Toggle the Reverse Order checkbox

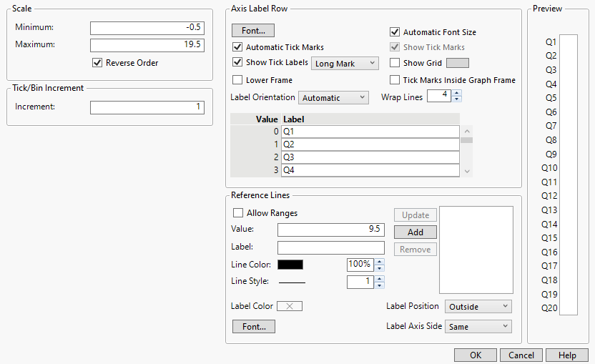click(98, 63)
